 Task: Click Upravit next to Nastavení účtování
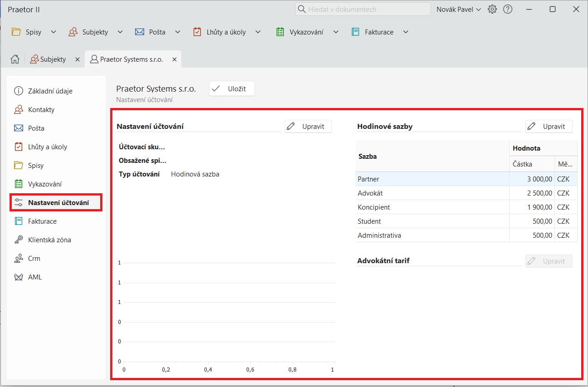[x=308, y=127]
